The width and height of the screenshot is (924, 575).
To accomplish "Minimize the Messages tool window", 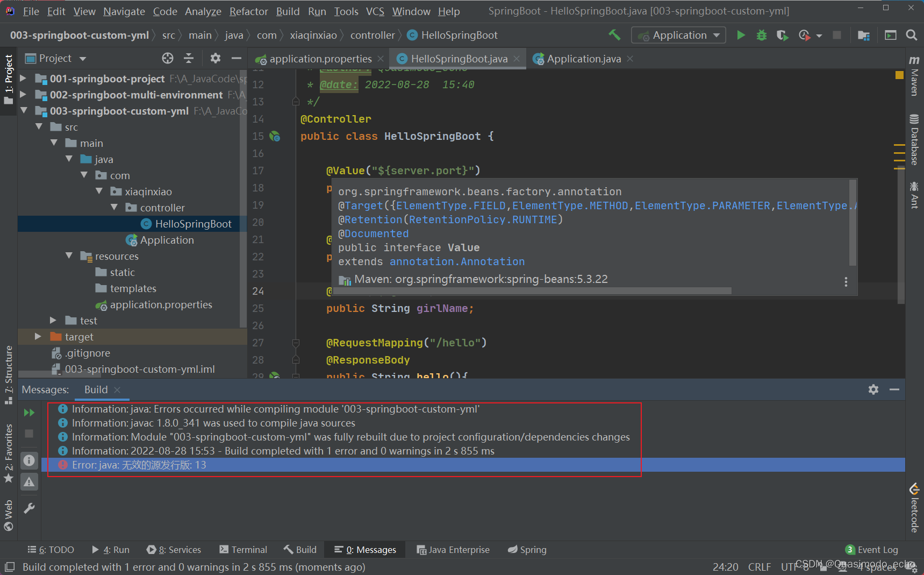I will click(894, 389).
